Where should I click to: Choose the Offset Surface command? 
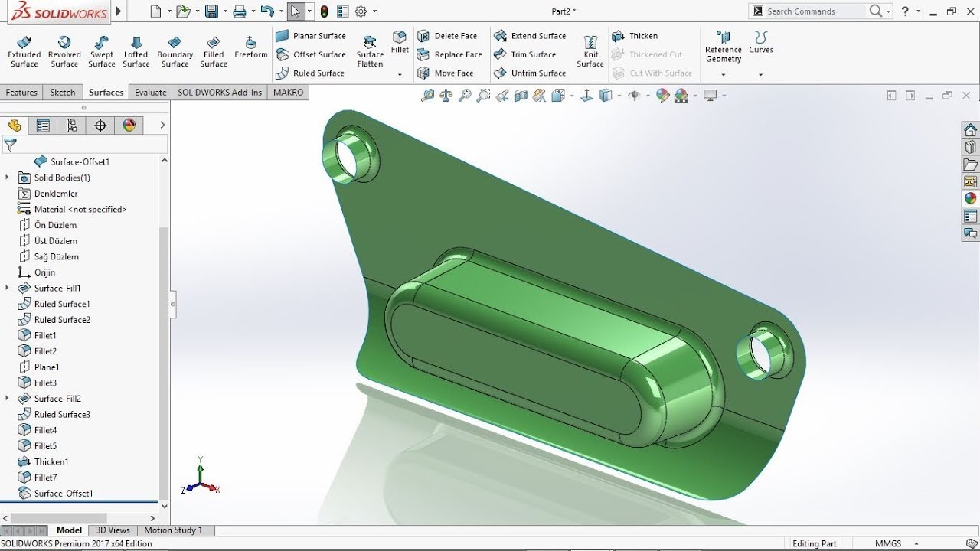click(x=311, y=54)
